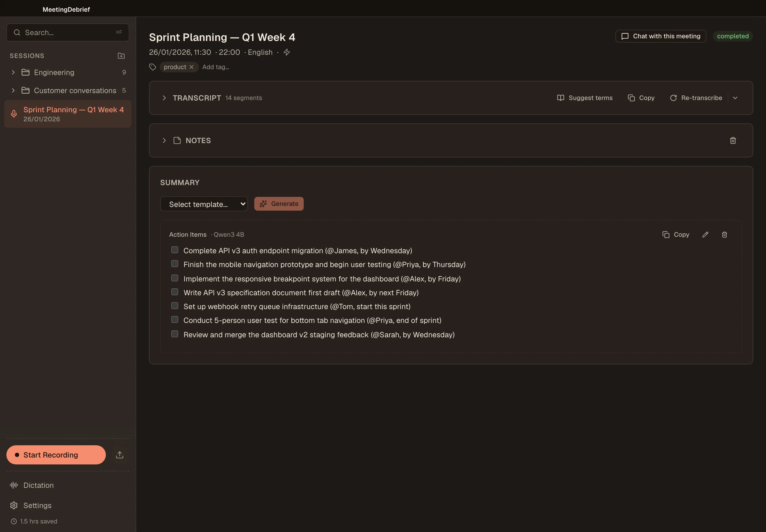Click the Sprint Planning — Q1 Week 4 heading
This screenshot has width=766, height=532.
click(222, 37)
